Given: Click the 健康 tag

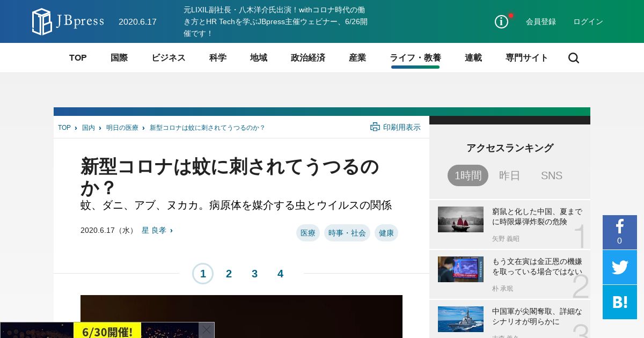Looking at the screenshot, I should 386,233.
